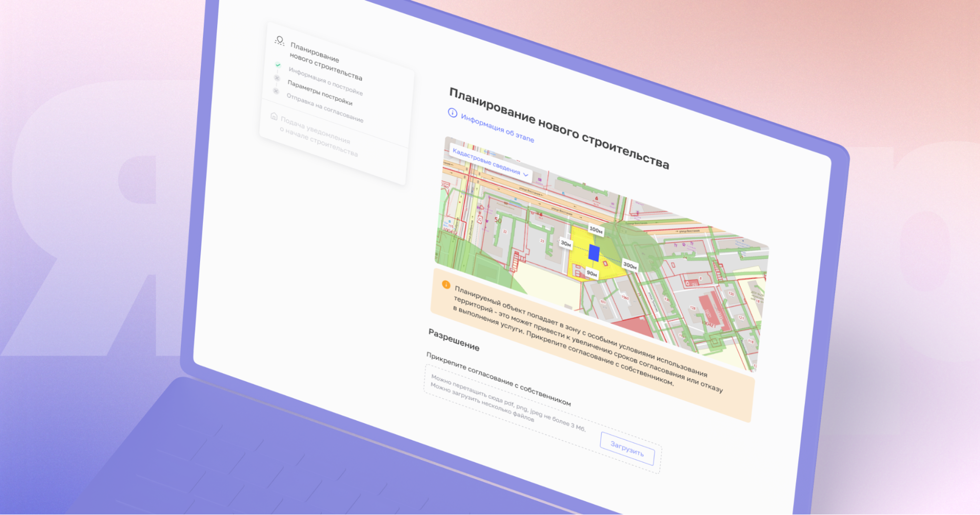The width and height of the screenshot is (980, 515).
Task: Click the Загрузить upload button
Action: (627, 448)
